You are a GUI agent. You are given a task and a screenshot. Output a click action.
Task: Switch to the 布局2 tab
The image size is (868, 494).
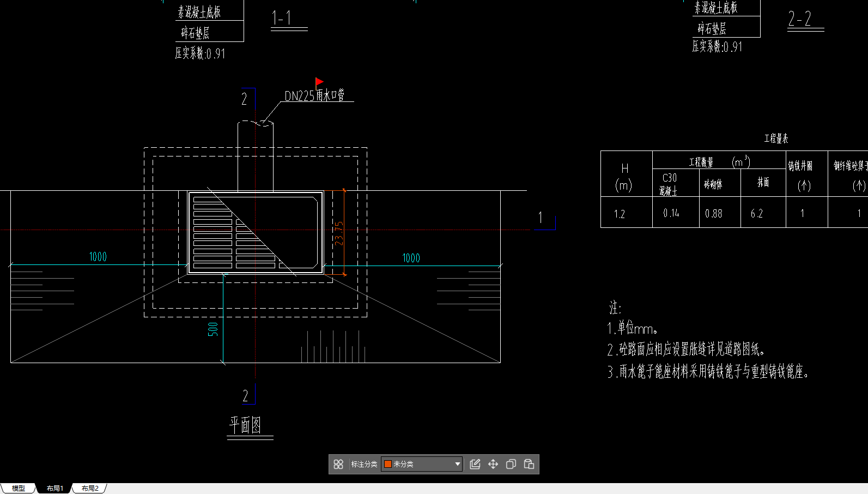[90, 488]
